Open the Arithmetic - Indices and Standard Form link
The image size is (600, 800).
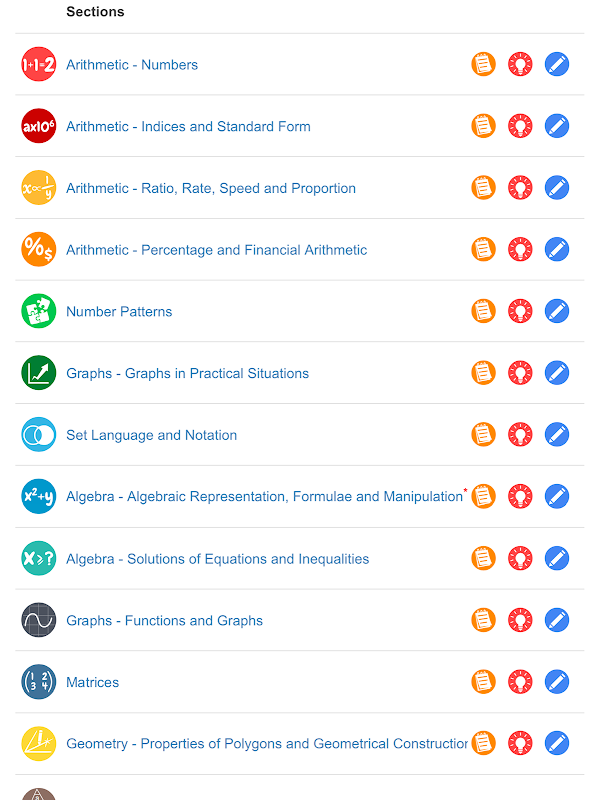188,127
